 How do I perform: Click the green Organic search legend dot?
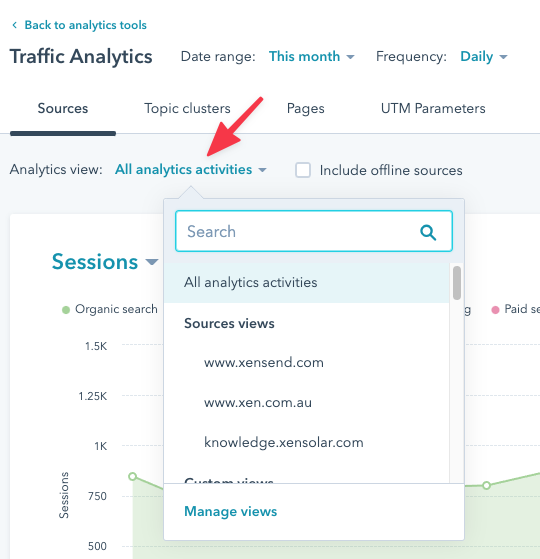coord(66,310)
